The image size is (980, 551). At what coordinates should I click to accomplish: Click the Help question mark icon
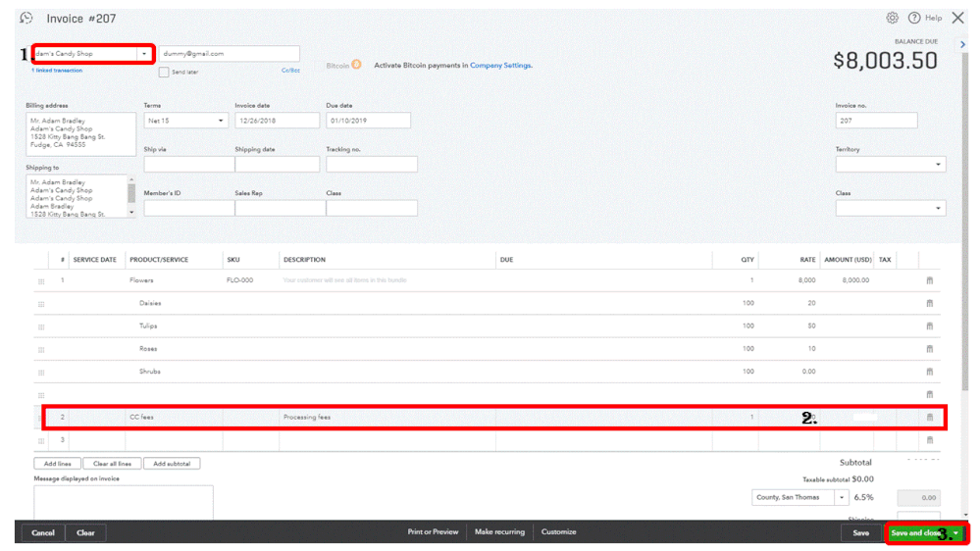click(x=913, y=18)
